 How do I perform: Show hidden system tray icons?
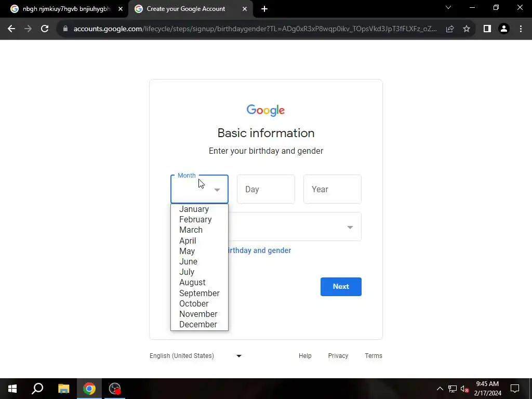pos(440,389)
